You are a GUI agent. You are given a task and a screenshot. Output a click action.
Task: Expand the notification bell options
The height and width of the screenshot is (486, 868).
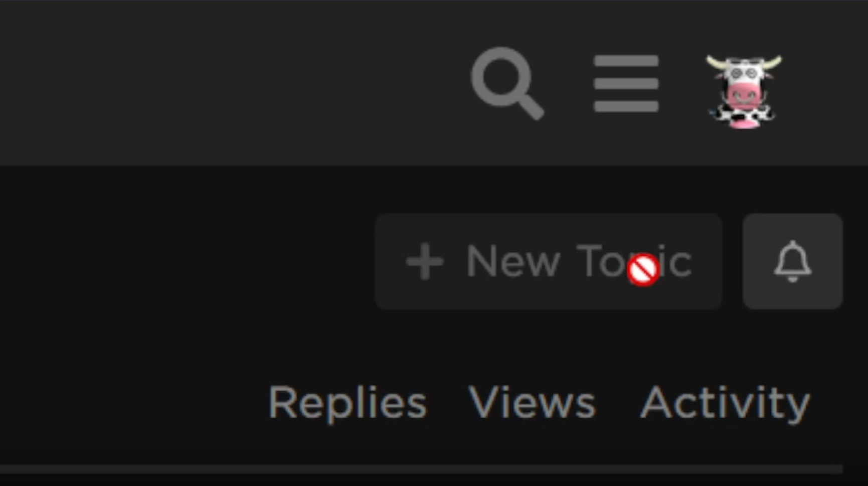[793, 261]
